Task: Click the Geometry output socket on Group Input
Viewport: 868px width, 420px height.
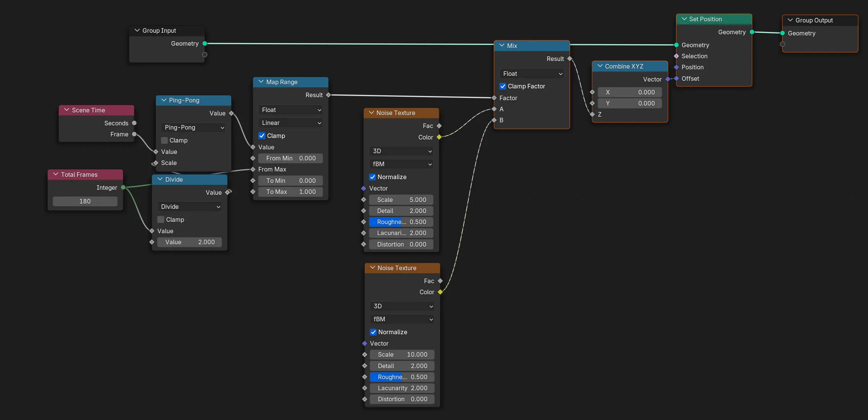Action: coord(204,43)
